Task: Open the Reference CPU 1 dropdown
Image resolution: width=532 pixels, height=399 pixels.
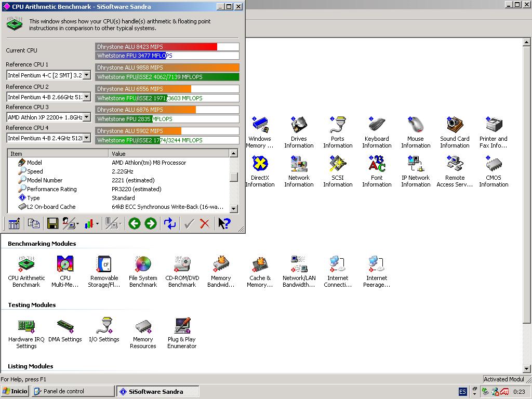Action: pos(86,75)
